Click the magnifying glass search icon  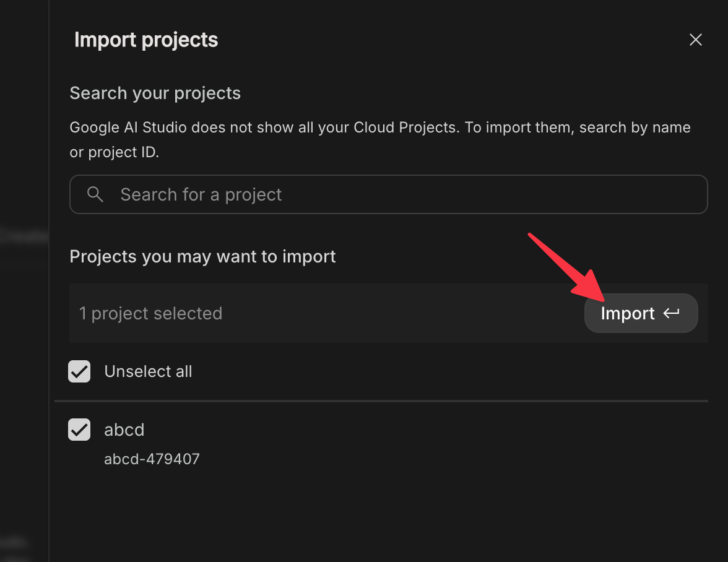[x=95, y=194]
